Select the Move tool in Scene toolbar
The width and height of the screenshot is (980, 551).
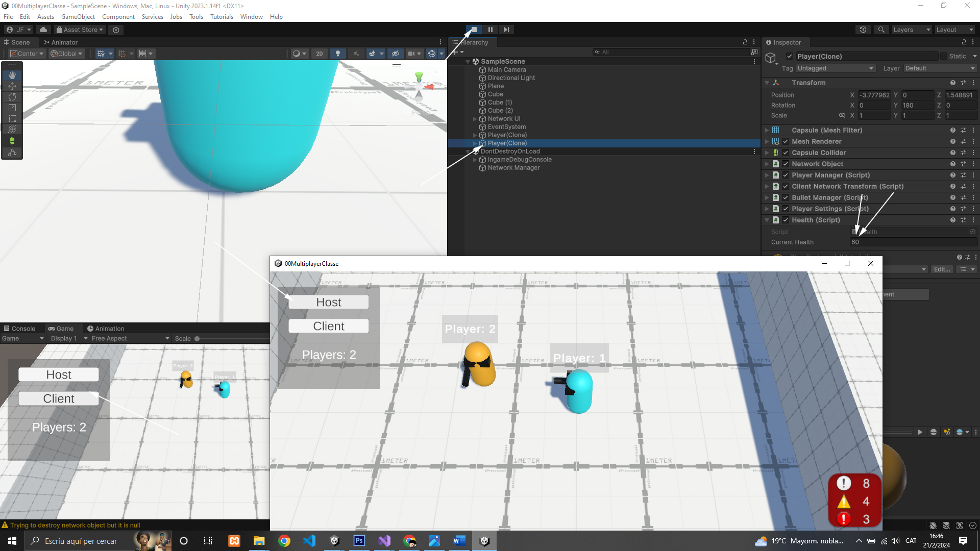pos(12,86)
